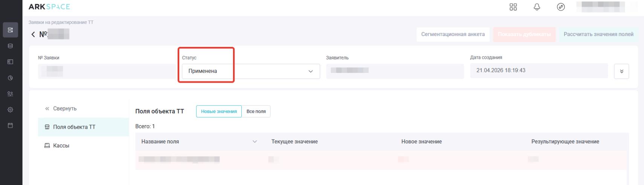Open the apps grid menu in header
The height and width of the screenshot is (185, 644).
513,7
